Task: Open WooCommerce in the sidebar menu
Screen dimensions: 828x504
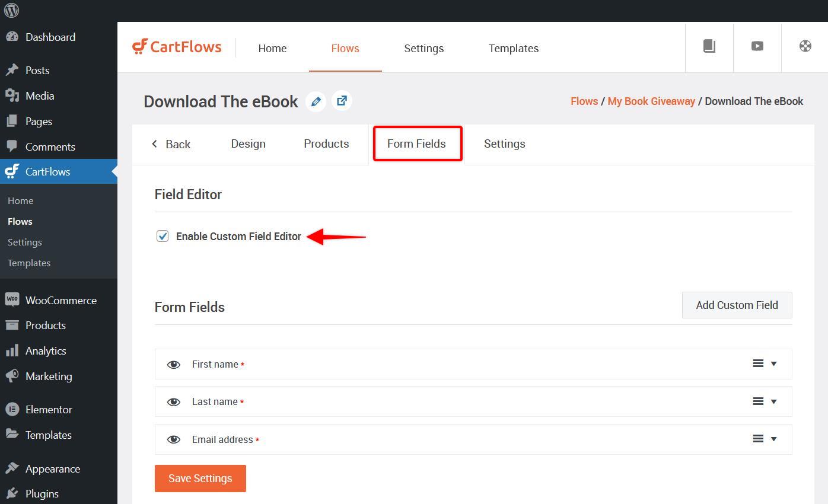Action: pos(60,300)
